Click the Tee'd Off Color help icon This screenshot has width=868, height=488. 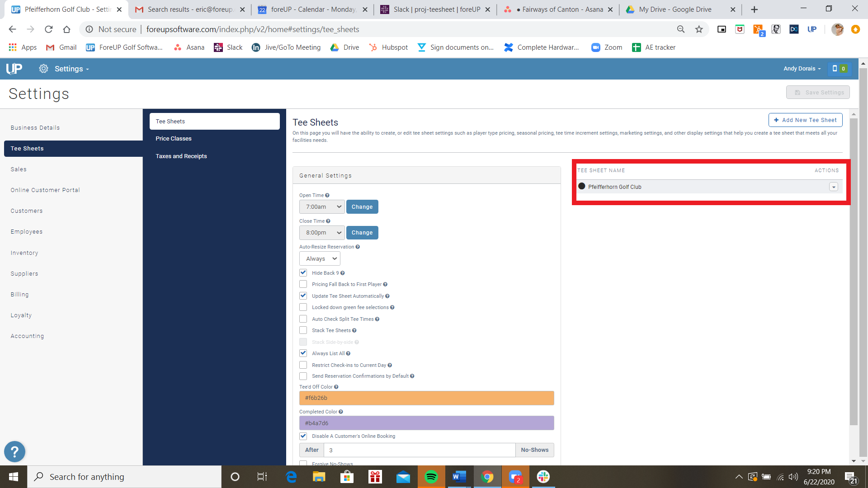coord(336,387)
